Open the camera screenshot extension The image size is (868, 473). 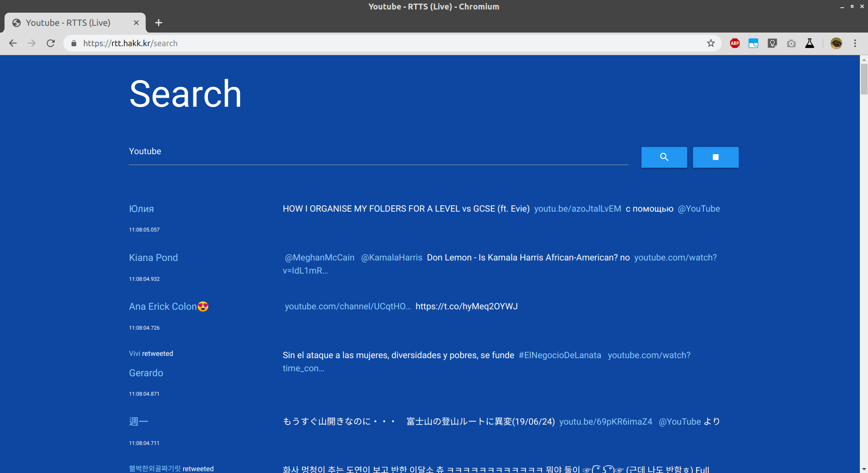[791, 43]
